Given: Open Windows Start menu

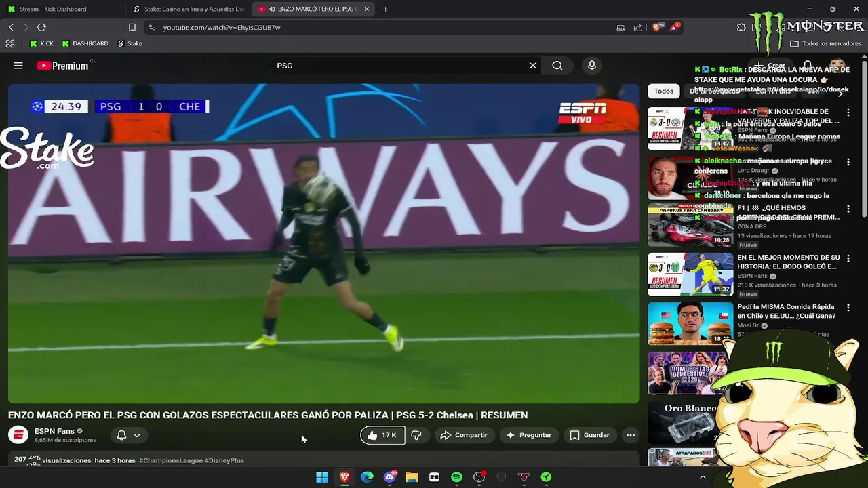Looking at the screenshot, I should click(322, 477).
